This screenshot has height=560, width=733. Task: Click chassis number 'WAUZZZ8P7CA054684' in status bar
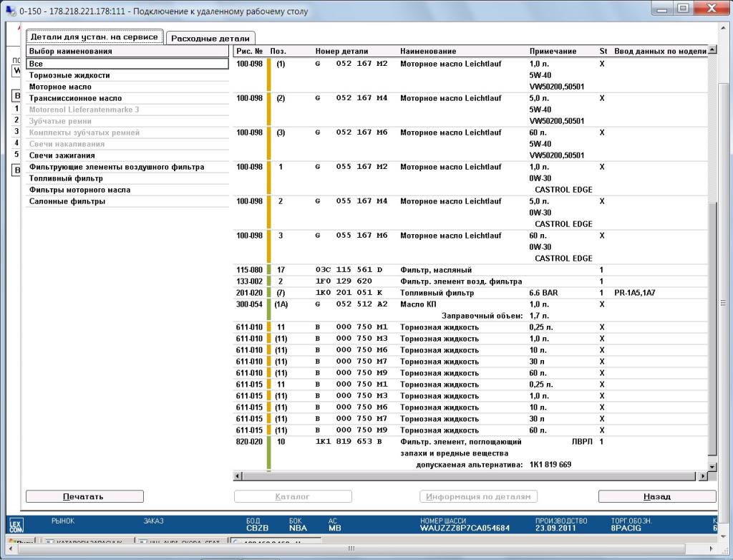pyautogui.click(x=465, y=528)
